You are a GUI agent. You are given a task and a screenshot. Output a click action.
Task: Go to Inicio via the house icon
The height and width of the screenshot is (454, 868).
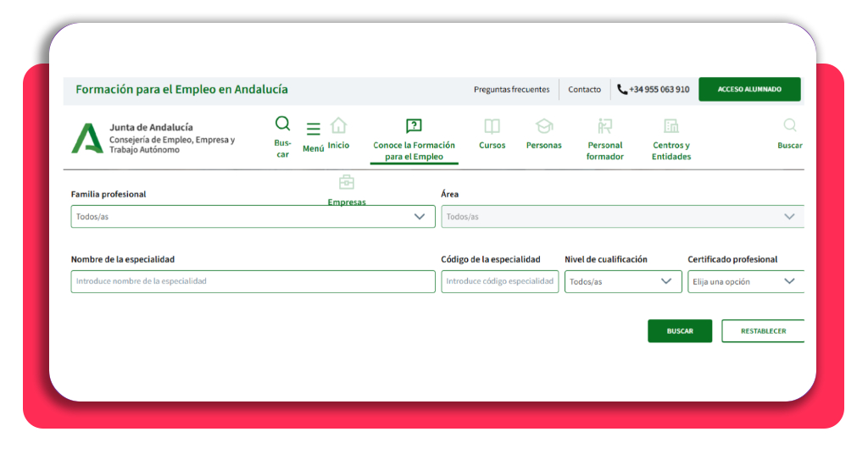[338, 126]
